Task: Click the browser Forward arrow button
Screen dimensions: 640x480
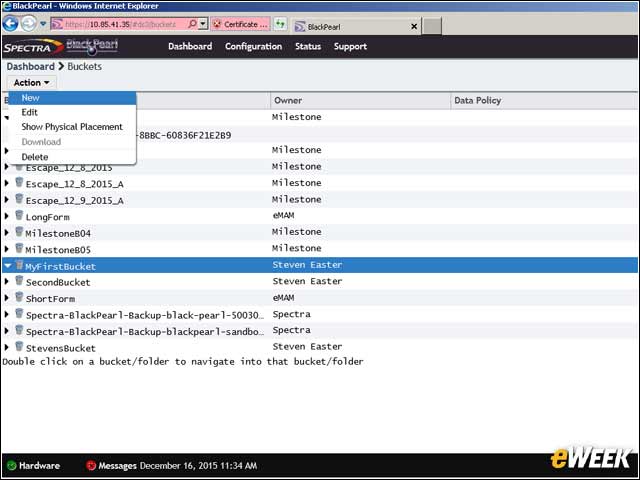Action: 28,24
